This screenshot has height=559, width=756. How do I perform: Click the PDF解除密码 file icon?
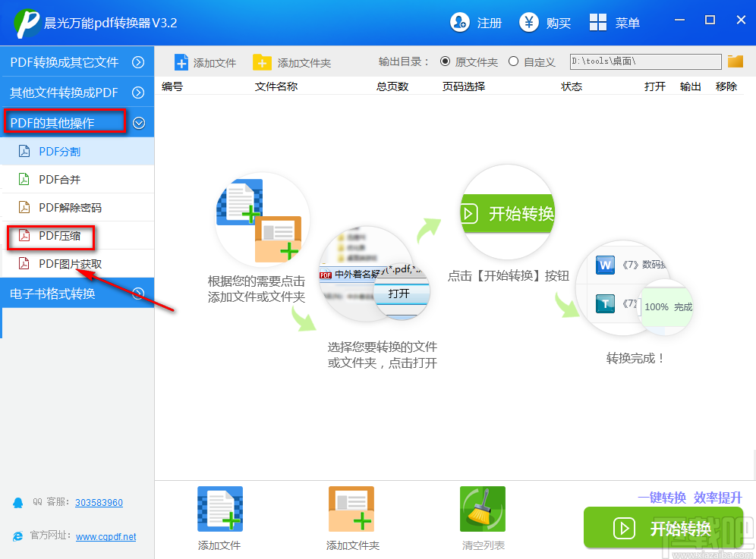[24, 207]
